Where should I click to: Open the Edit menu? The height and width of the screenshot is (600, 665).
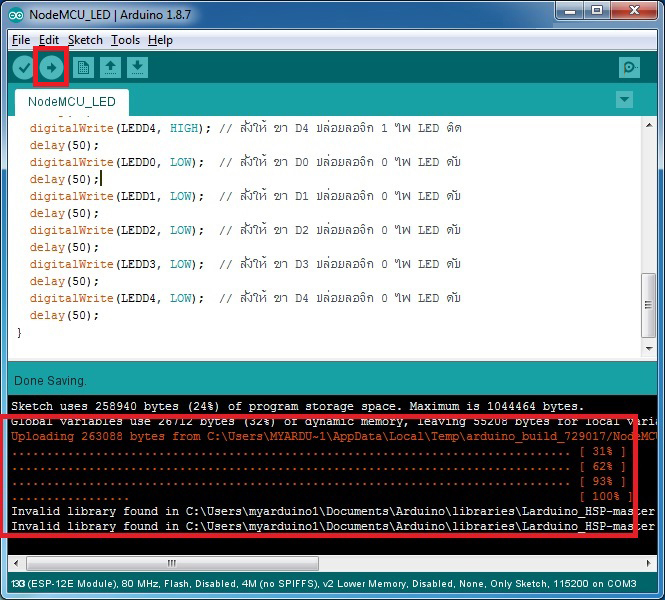click(49, 40)
